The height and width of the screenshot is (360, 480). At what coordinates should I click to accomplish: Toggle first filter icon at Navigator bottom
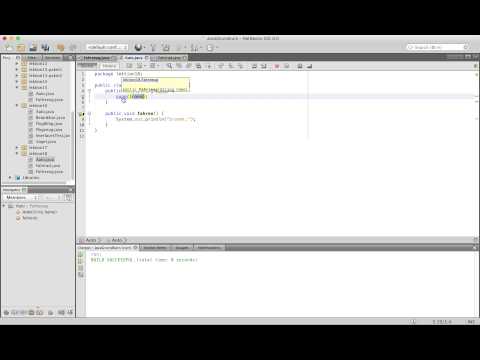pos(6,313)
